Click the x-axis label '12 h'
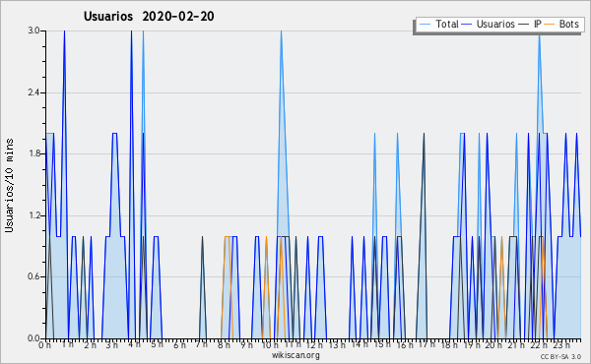The image size is (591, 364). coord(314,345)
